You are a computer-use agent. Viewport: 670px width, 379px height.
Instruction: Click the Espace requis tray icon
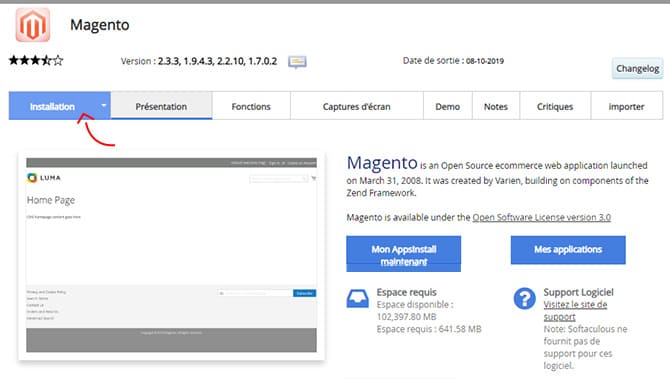click(x=358, y=299)
